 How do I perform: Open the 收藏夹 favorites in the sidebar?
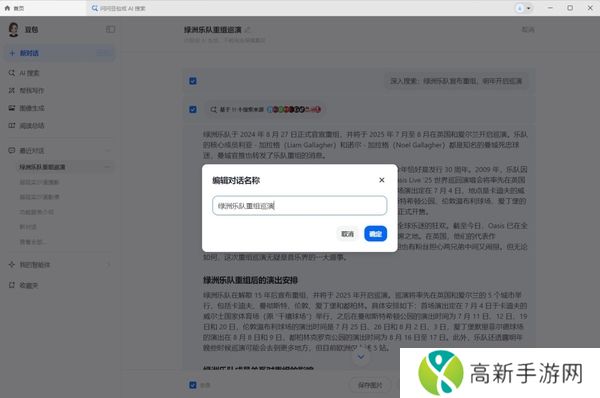29,285
